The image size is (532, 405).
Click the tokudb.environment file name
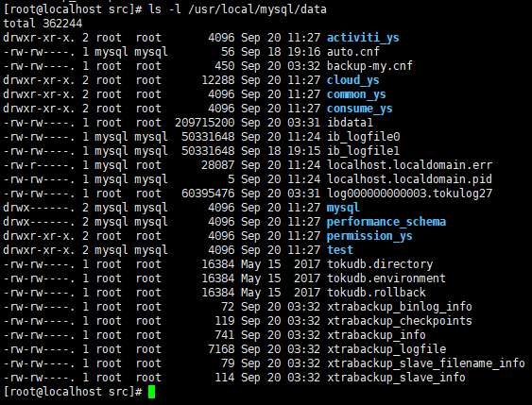click(386, 278)
